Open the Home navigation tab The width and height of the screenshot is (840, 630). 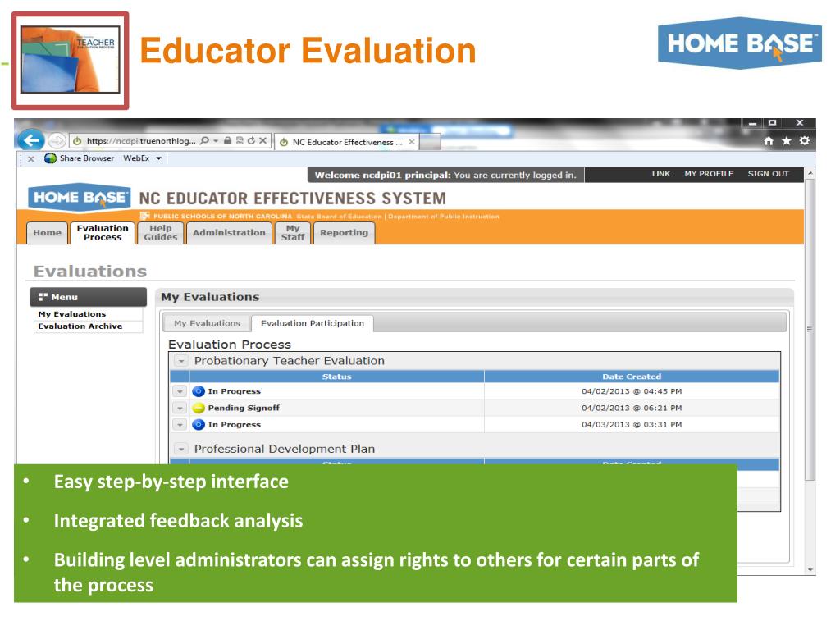coord(47,232)
